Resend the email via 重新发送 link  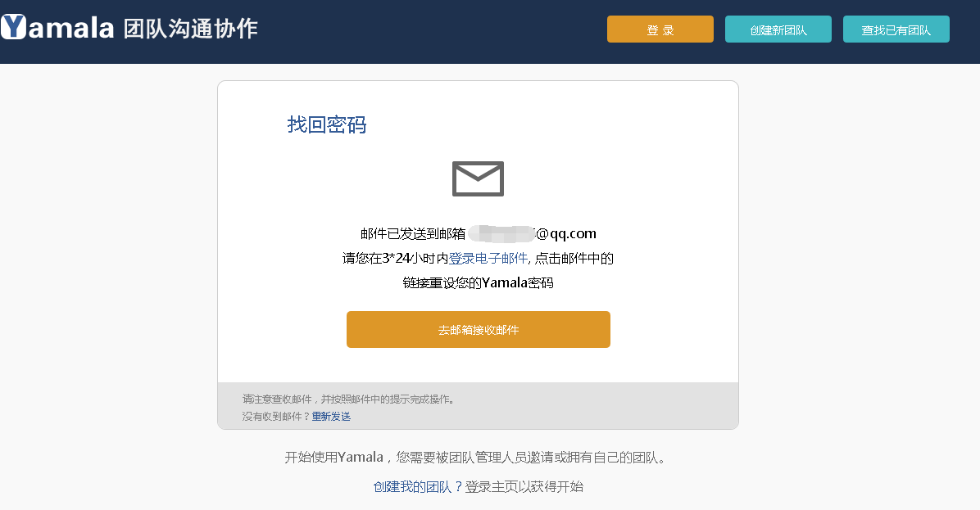[331, 417]
